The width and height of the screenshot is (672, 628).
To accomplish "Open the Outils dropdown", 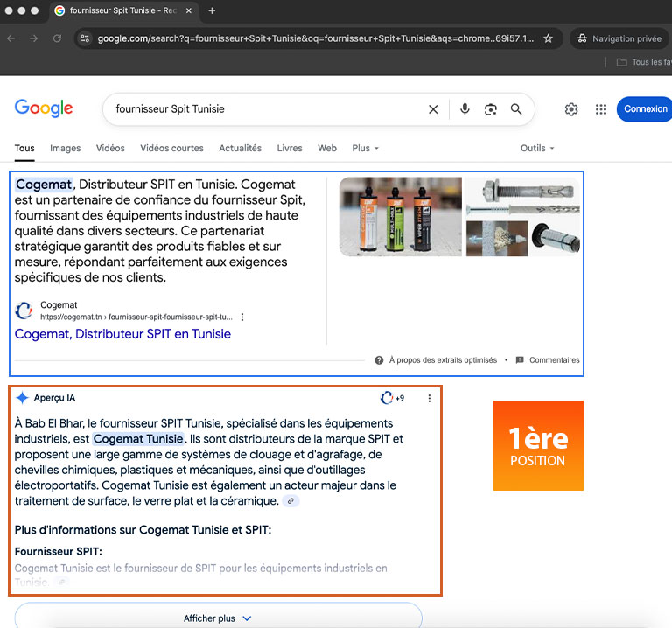I will (x=537, y=148).
